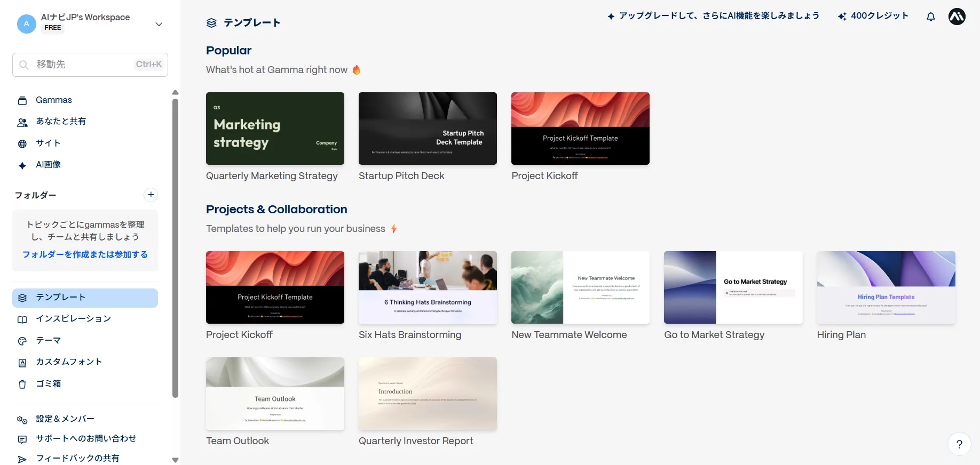Image resolution: width=980 pixels, height=465 pixels.
Task: Click the shared-with-you people icon
Action: pyautogui.click(x=22, y=122)
